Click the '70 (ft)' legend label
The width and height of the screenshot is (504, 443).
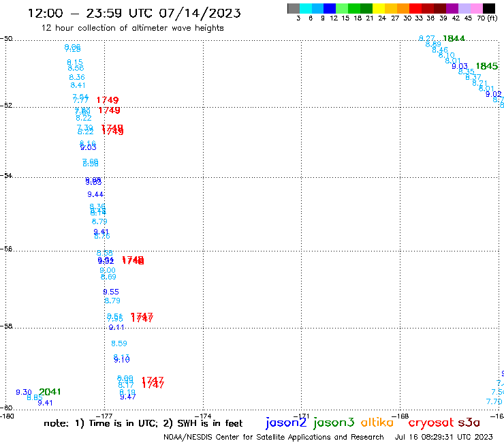pos(487,18)
